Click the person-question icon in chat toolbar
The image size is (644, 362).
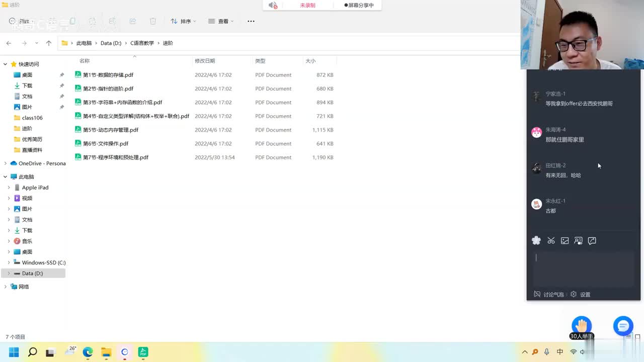click(x=579, y=241)
